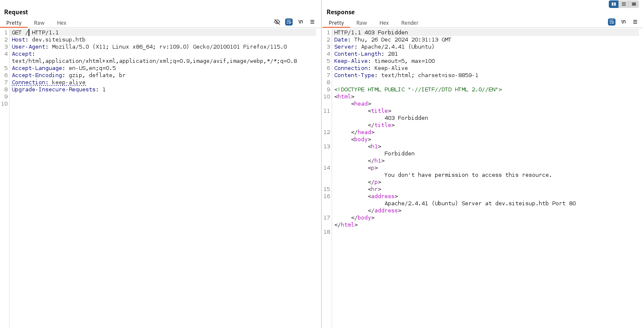Toggle word wrap icon in Response panel
This screenshot has height=328, width=644.
click(612, 22)
